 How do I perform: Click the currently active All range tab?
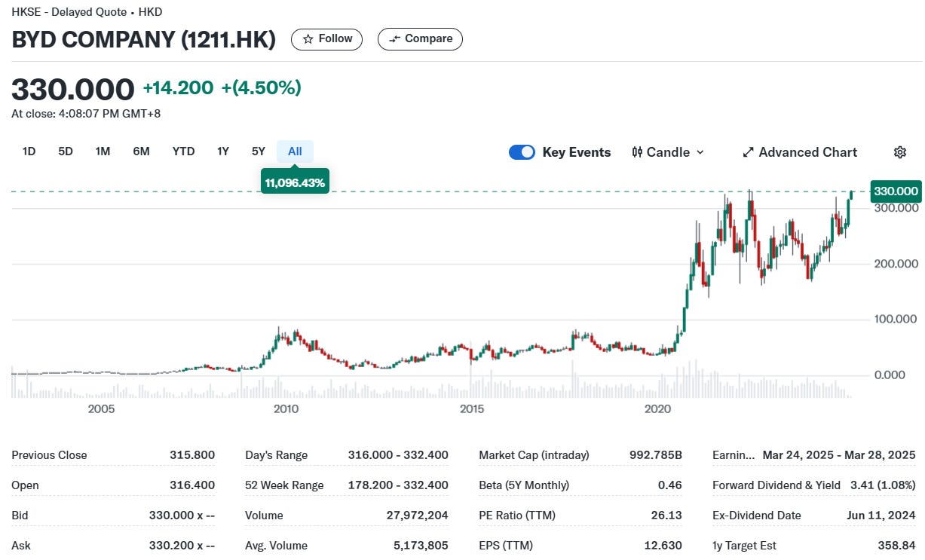[x=294, y=151]
